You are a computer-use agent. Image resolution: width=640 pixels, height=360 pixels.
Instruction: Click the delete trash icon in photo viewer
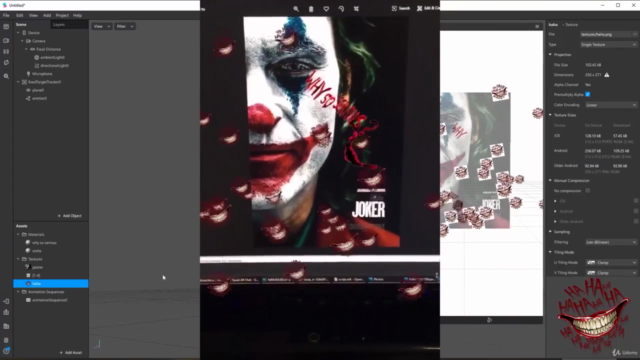tap(311, 9)
